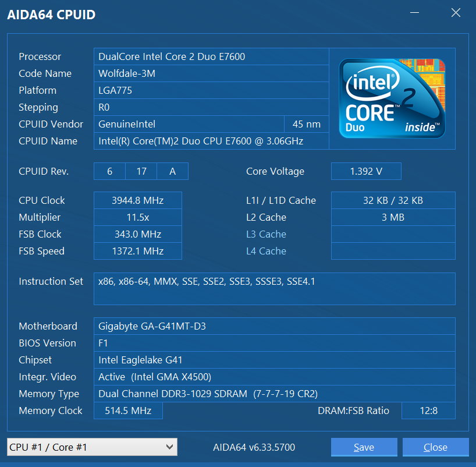The height and width of the screenshot is (467, 476).
Task: Click the L4 Cache label
Action: tap(267, 251)
